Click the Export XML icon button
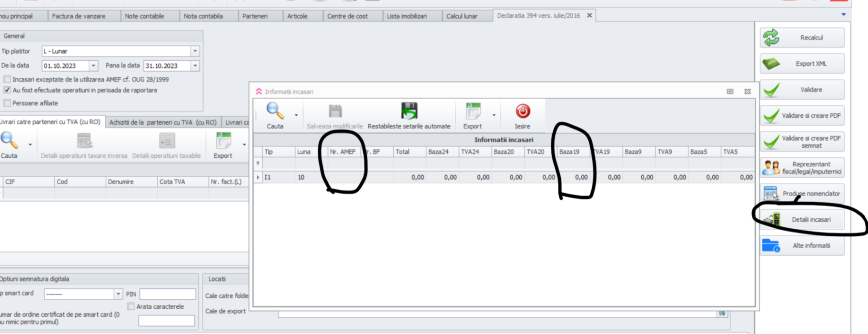 pyautogui.click(x=771, y=64)
